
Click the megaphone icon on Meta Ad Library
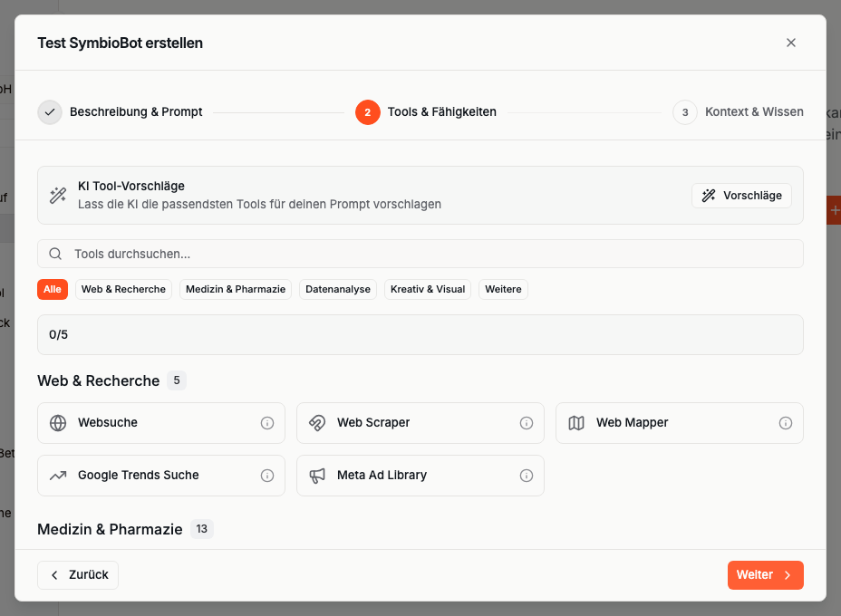(317, 476)
